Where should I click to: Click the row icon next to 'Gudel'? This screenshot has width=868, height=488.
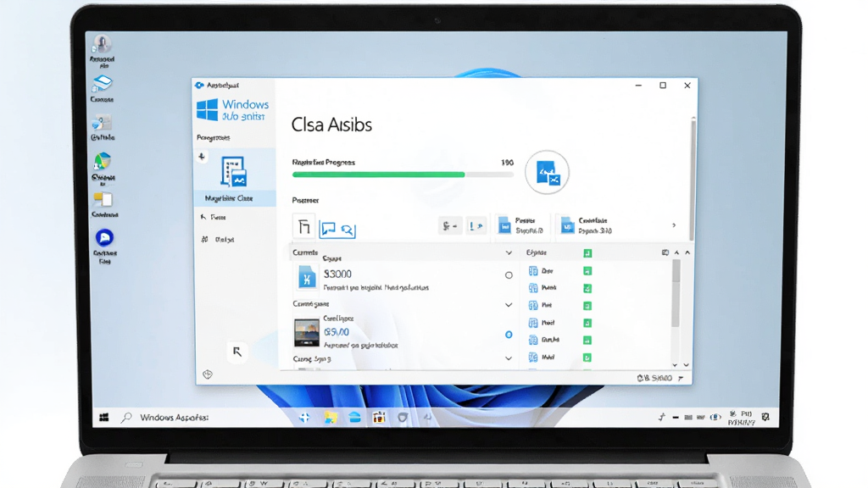coord(533,340)
